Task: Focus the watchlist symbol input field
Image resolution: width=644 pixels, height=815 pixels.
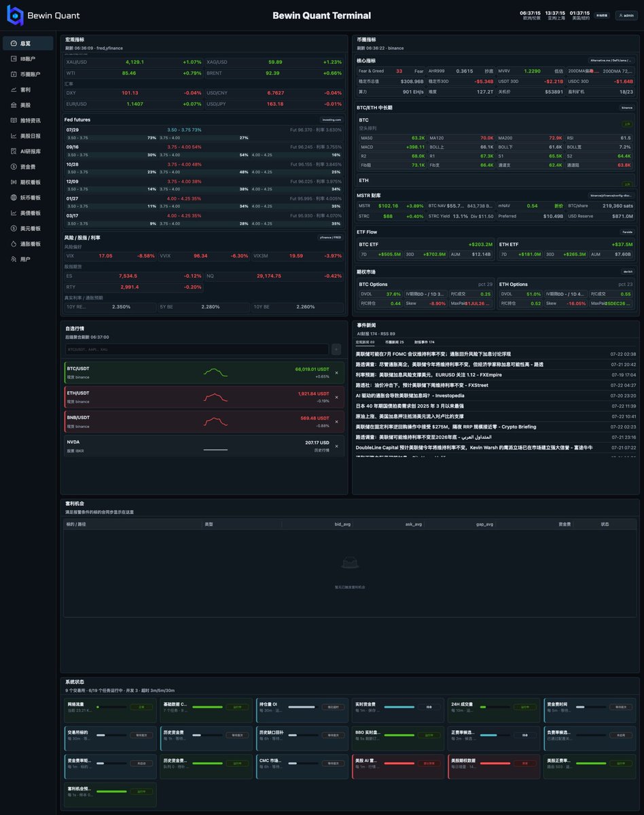Action: (196, 349)
